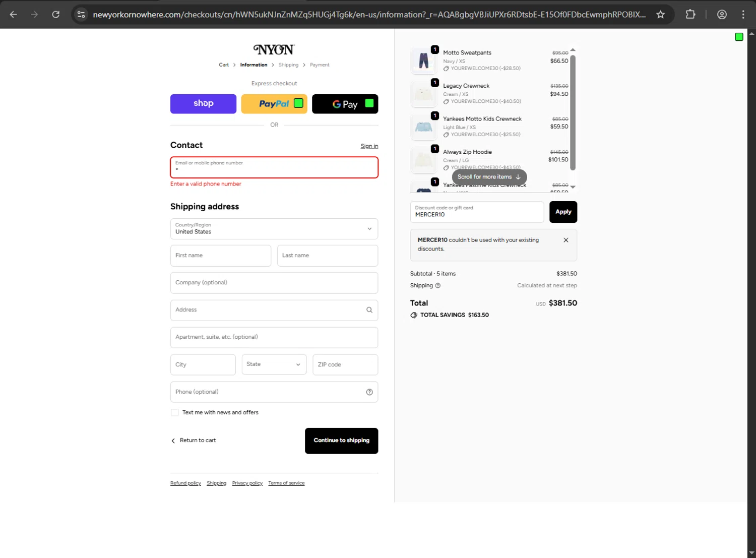This screenshot has width=756, height=558.
Task: Focus the City field
Action: coord(203,364)
